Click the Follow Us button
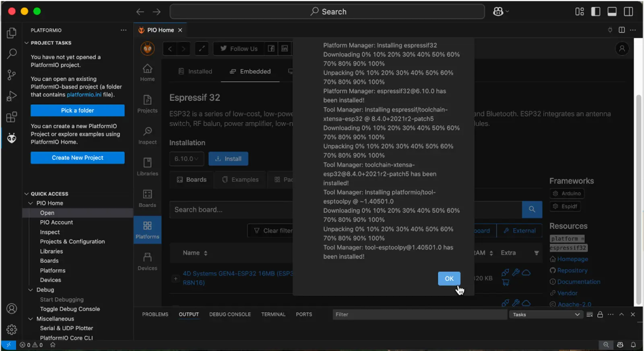Image resolution: width=644 pixels, height=351 pixels. tap(239, 49)
